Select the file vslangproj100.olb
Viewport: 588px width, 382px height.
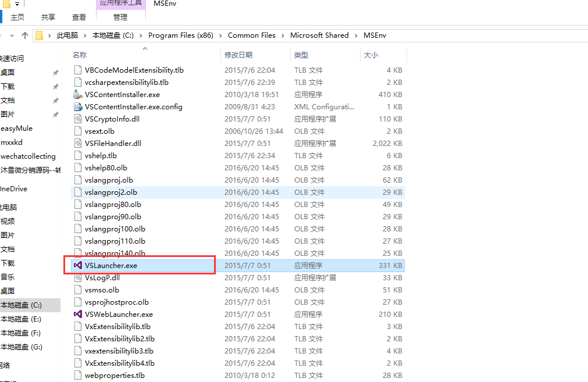[238, 229]
